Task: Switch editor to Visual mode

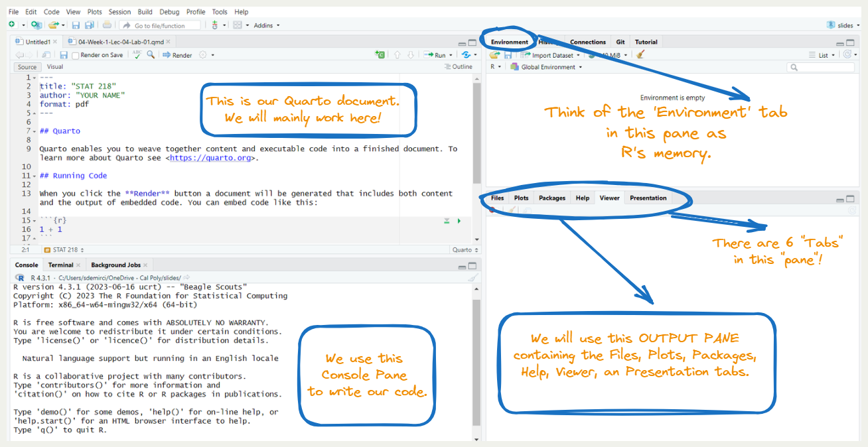Action: pyautogui.click(x=55, y=67)
